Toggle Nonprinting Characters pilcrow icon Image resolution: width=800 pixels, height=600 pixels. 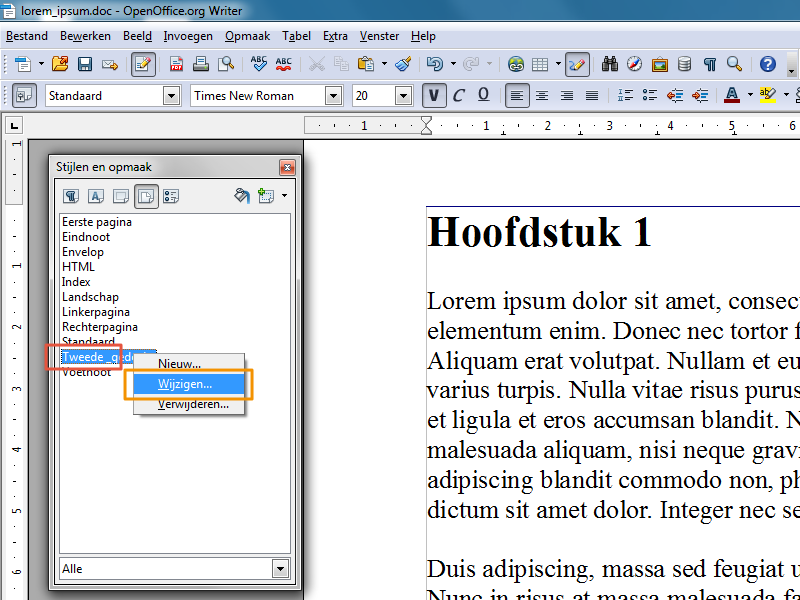click(709, 64)
